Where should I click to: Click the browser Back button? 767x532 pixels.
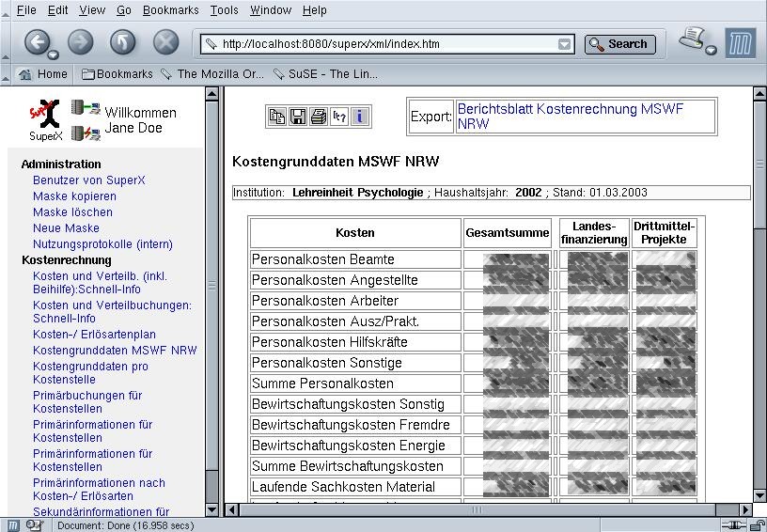[37, 42]
